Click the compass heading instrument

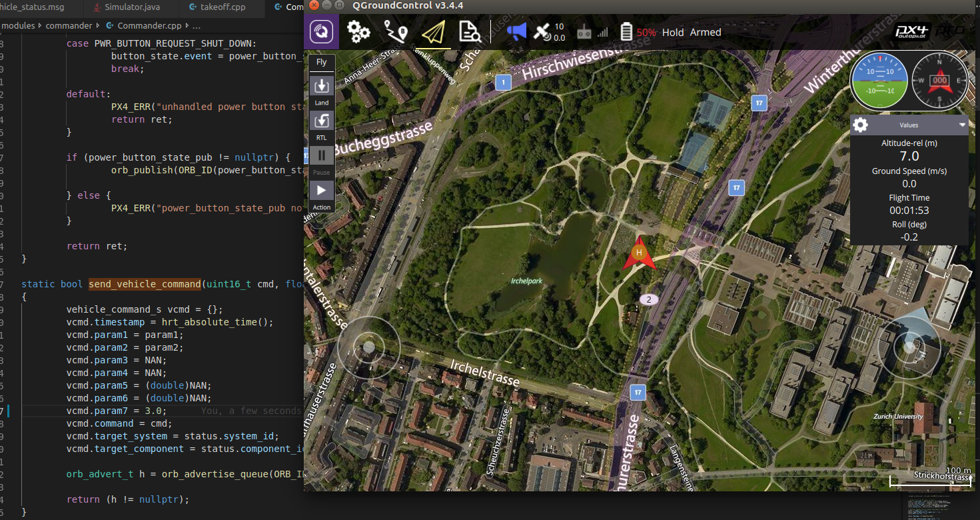(940, 81)
